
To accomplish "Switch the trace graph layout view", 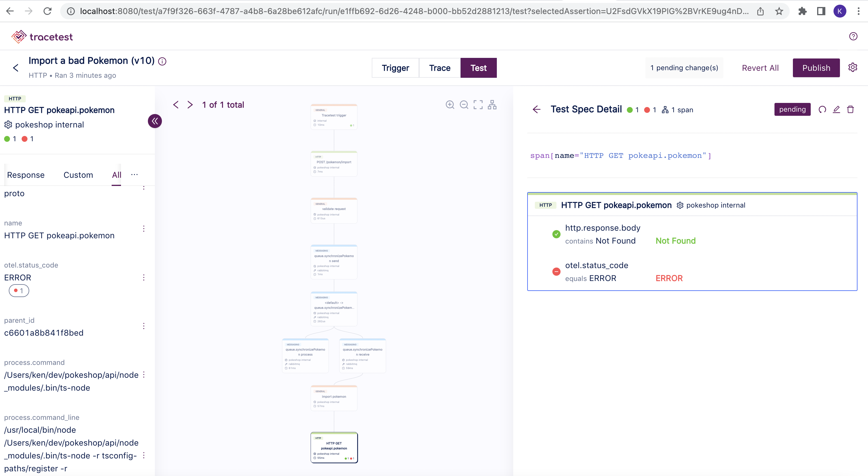I will pyautogui.click(x=492, y=104).
